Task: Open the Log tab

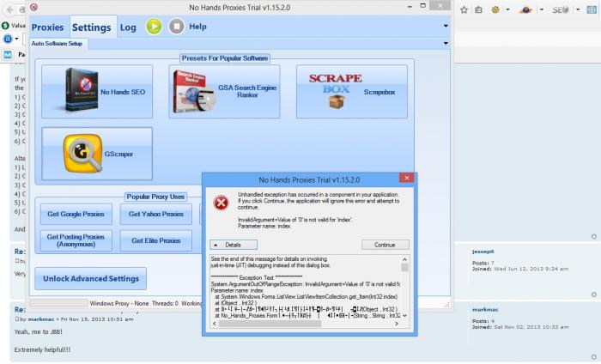Action: (x=128, y=27)
